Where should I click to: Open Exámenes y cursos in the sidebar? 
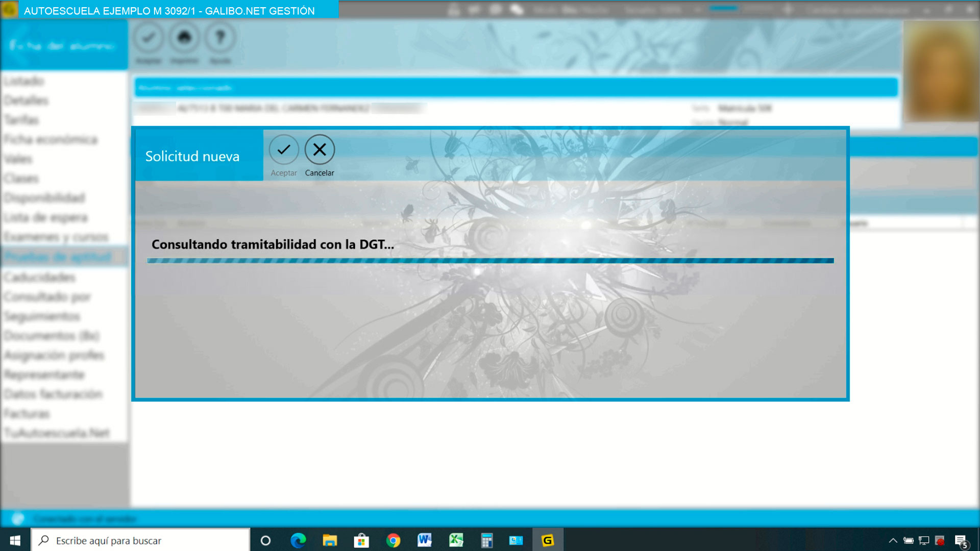point(56,237)
